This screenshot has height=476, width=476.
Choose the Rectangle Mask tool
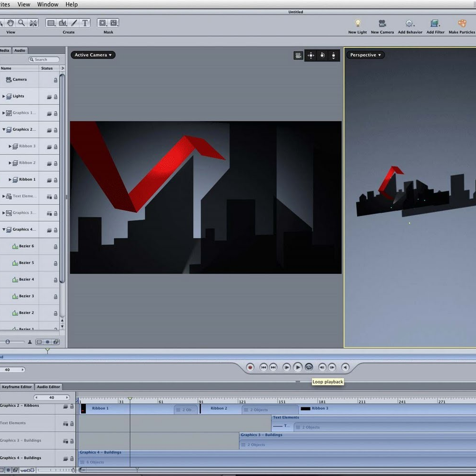[x=103, y=23]
